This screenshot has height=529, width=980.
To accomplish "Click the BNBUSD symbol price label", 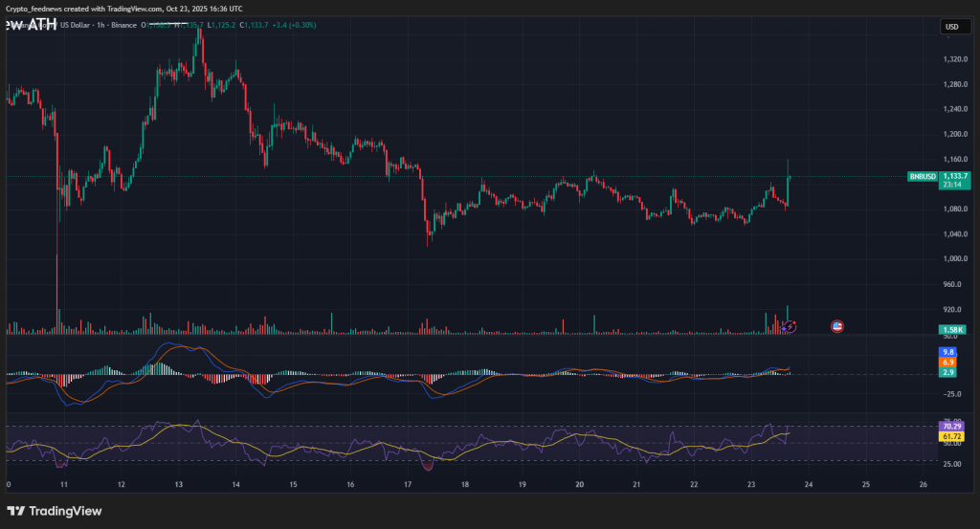I will 921,177.
